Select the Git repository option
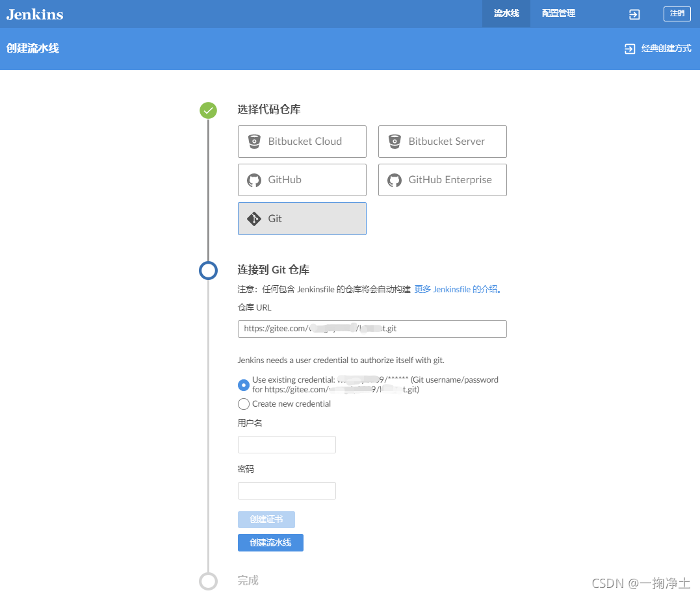The image size is (700, 595). click(302, 218)
